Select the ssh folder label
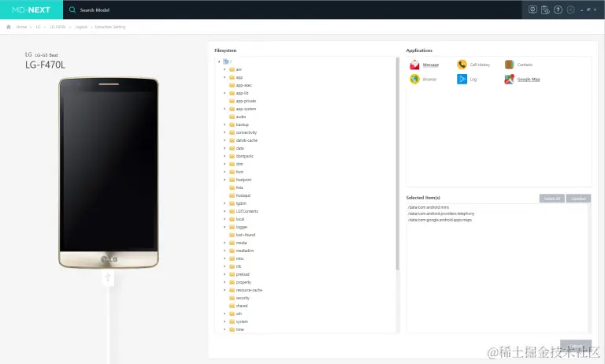The image size is (605, 364). point(239,314)
